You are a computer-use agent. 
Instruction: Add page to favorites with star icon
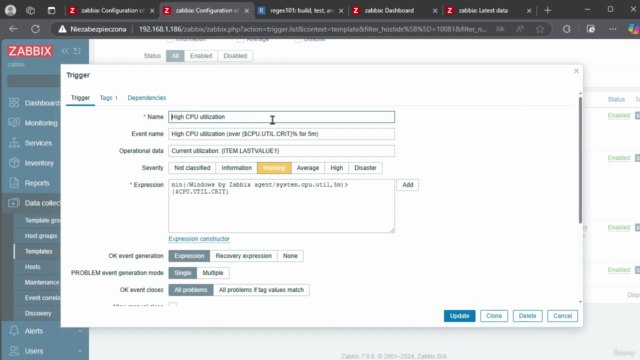pos(540,29)
